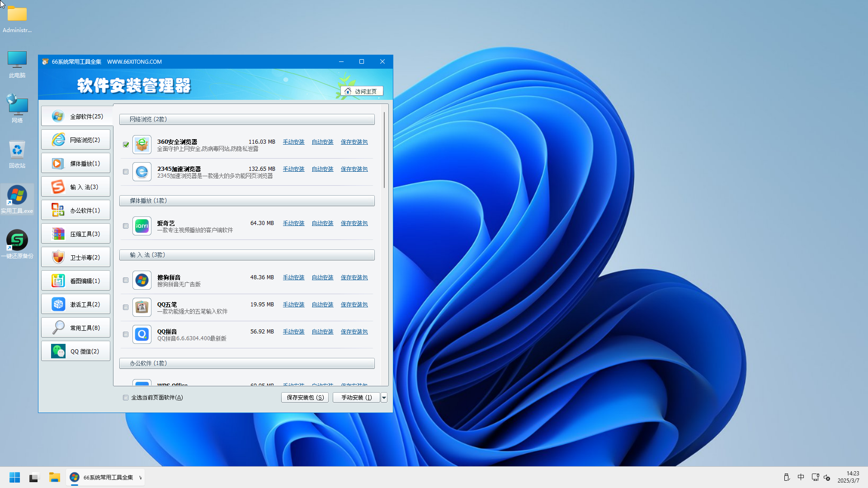
Task: Select 常用工具(8) category
Action: pyautogui.click(x=75, y=328)
